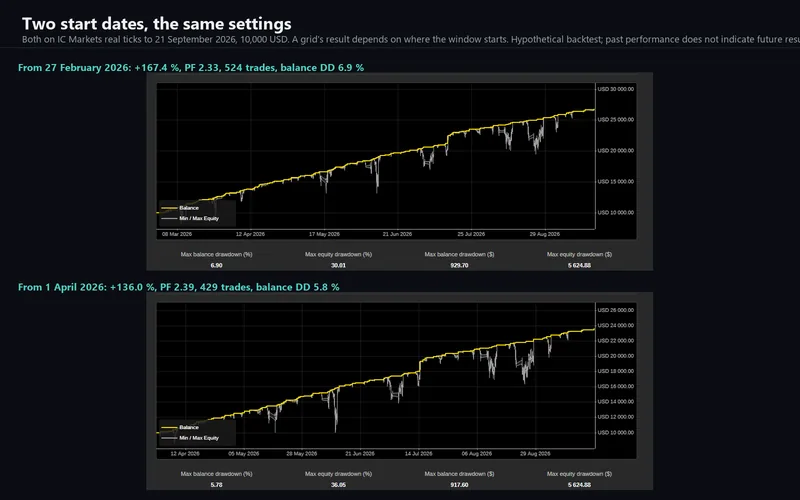
Task: Click the "USD 14 000.00" axis label
Action: tap(616, 402)
